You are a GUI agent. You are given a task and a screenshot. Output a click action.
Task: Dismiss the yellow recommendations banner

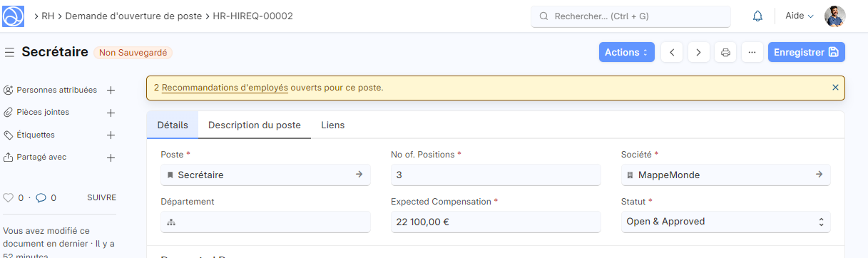pos(835,88)
